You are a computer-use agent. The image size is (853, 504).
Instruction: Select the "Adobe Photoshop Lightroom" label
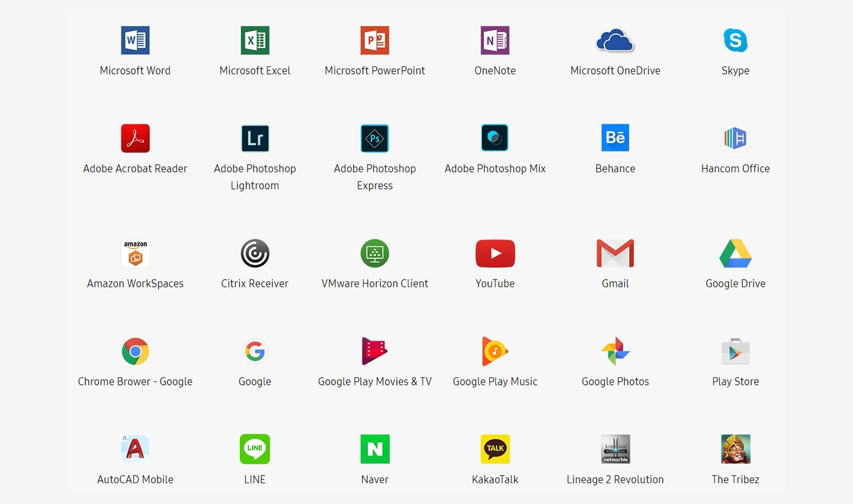click(255, 177)
